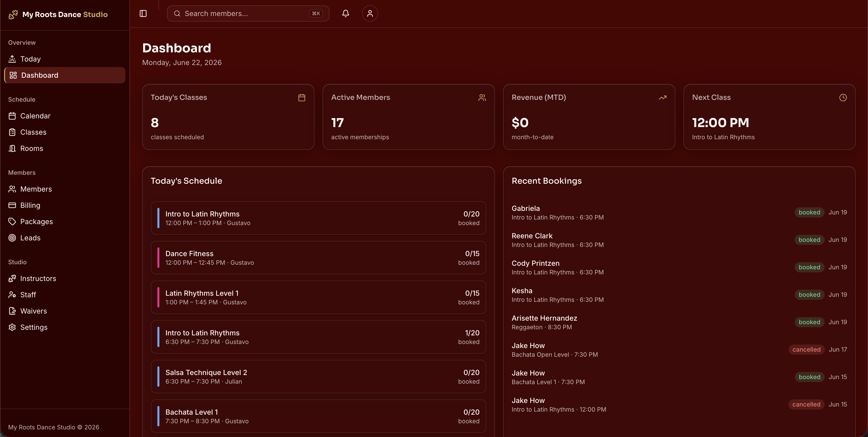Select Gabriela's booking entry

click(679, 212)
